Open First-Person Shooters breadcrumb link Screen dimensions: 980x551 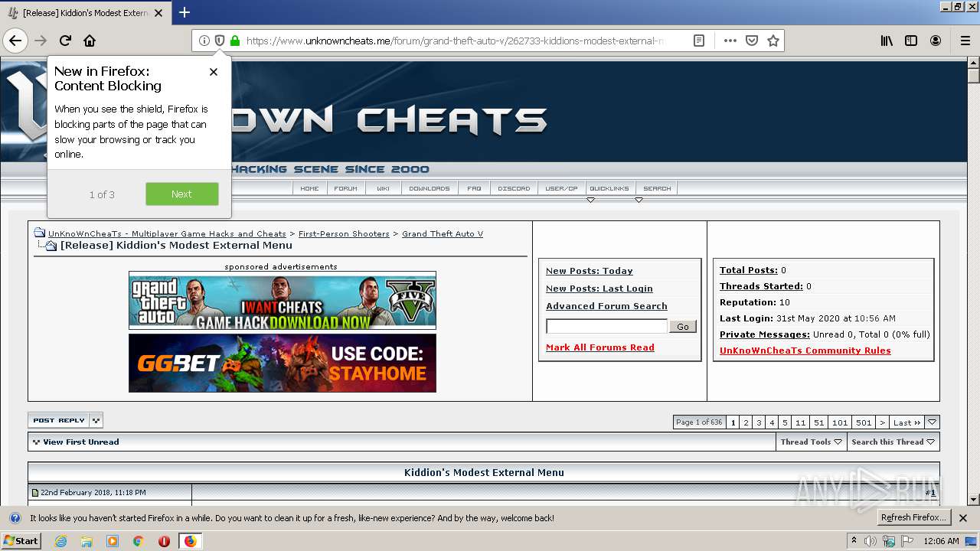(344, 234)
